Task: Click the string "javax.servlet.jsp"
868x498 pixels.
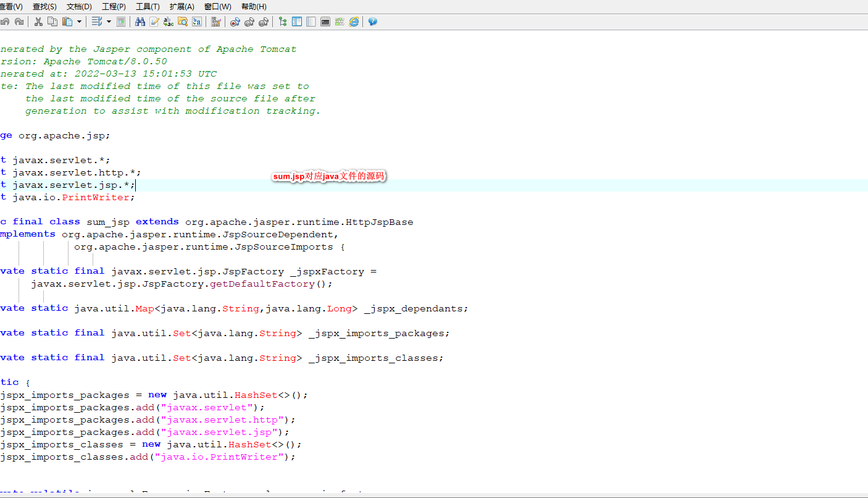Action: pyautogui.click(x=219, y=433)
